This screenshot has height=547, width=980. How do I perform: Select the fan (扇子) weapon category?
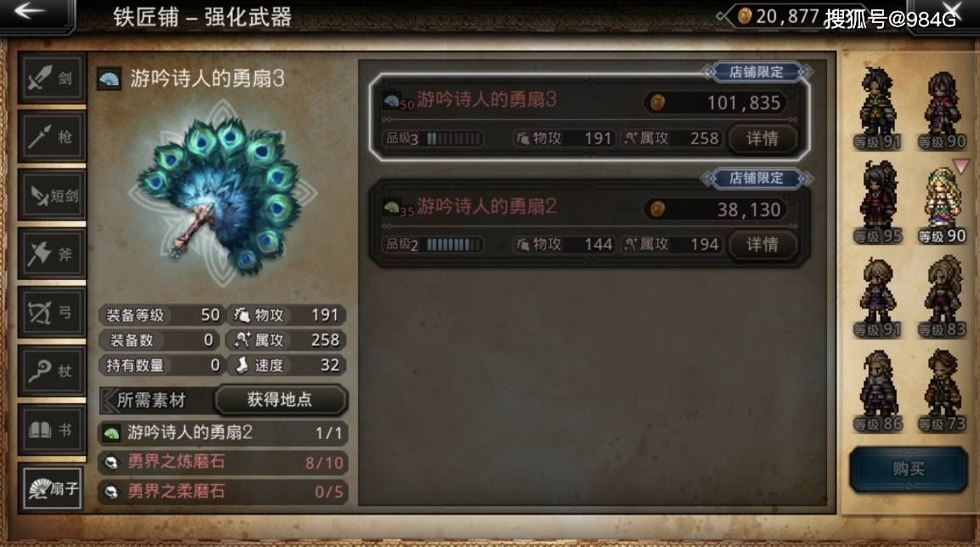click(x=54, y=488)
